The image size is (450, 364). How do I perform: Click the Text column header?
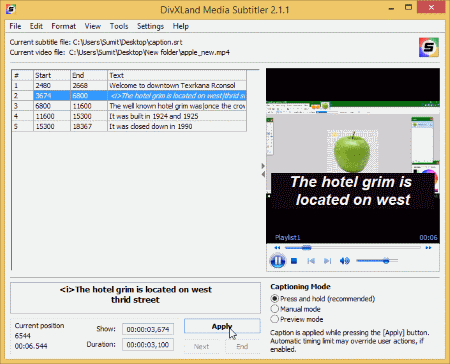[x=177, y=75]
